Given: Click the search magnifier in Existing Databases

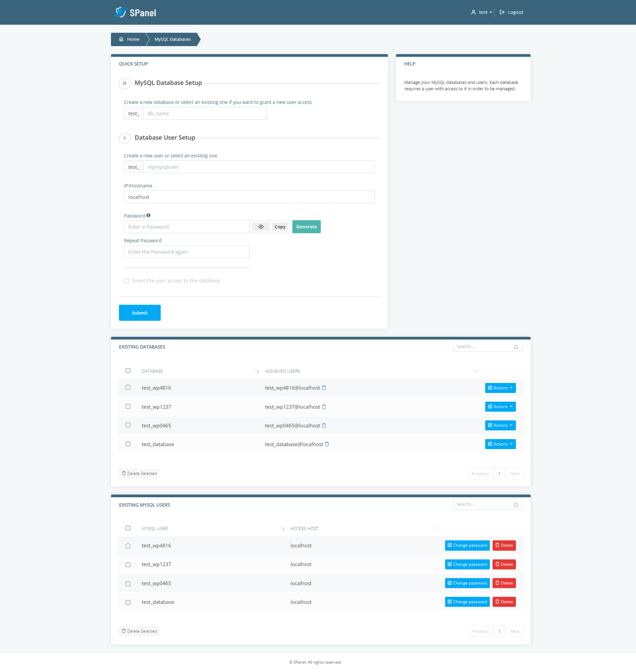Looking at the screenshot, I should pyautogui.click(x=516, y=347).
